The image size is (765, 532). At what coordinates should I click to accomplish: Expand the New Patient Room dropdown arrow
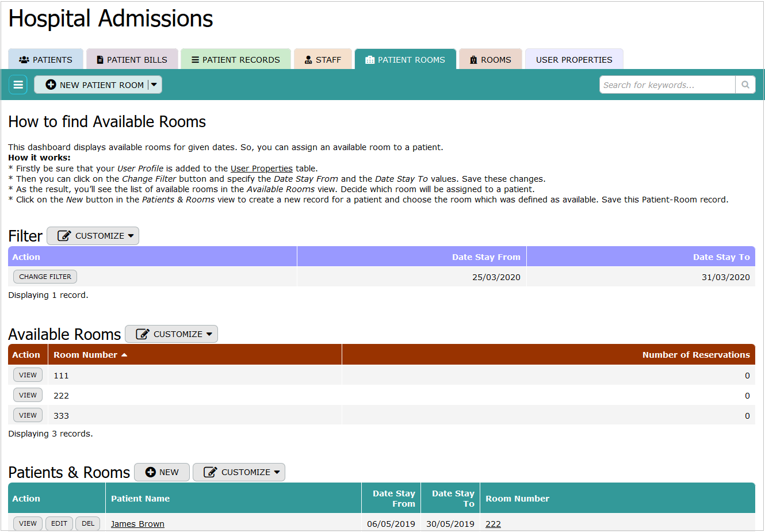tap(154, 85)
